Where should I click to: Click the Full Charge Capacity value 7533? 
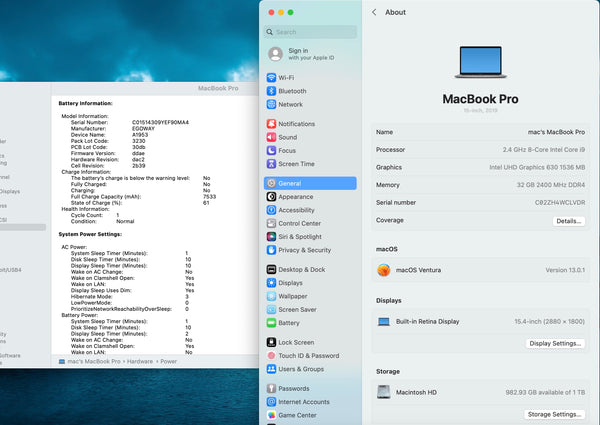(x=209, y=197)
